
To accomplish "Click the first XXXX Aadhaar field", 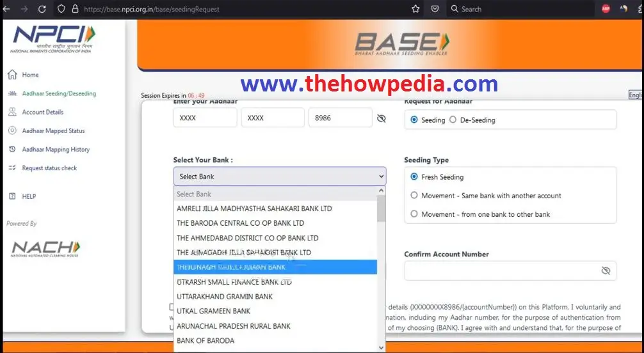I will (x=205, y=118).
